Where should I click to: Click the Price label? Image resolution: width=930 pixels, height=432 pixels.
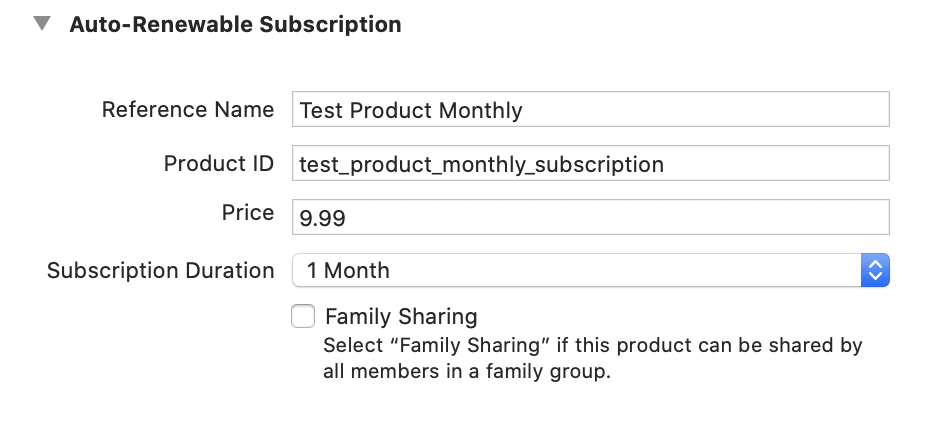point(248,212)
